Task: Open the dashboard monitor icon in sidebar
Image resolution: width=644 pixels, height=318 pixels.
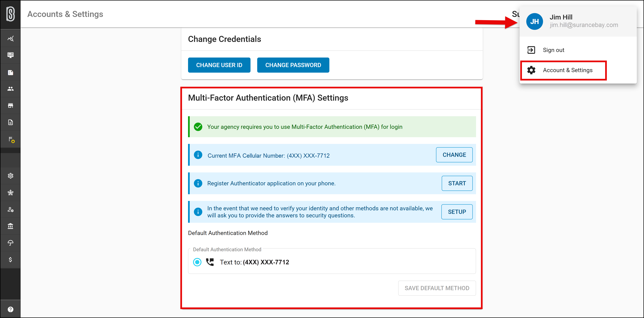Action: point(10,55)
